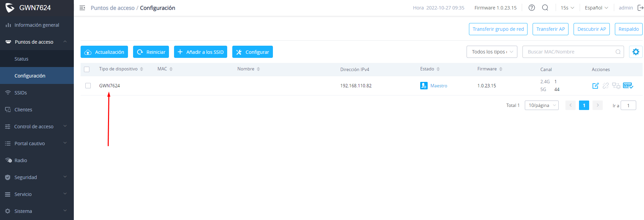The height and width of the screenshot is (220, 644).
Task: Click the SSH remote access icon
Action: 628,86
